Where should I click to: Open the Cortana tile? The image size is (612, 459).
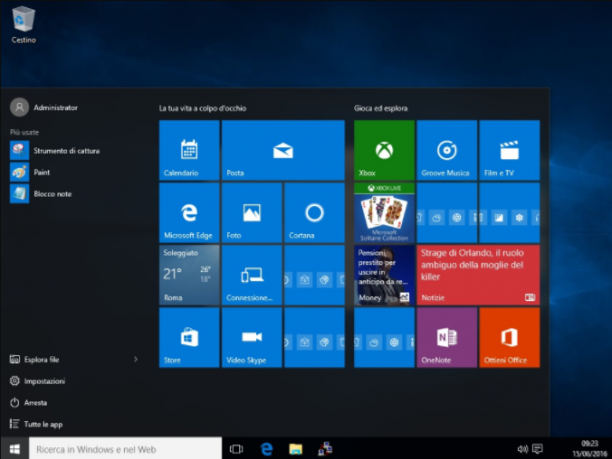[x=314, y=213]
